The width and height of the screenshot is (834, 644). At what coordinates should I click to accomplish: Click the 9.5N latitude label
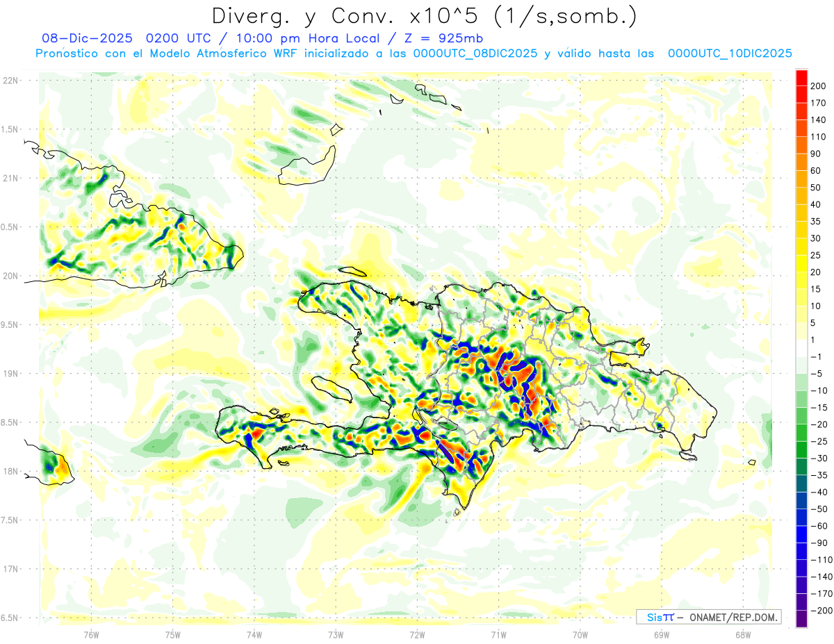click(x=10, y=324)
